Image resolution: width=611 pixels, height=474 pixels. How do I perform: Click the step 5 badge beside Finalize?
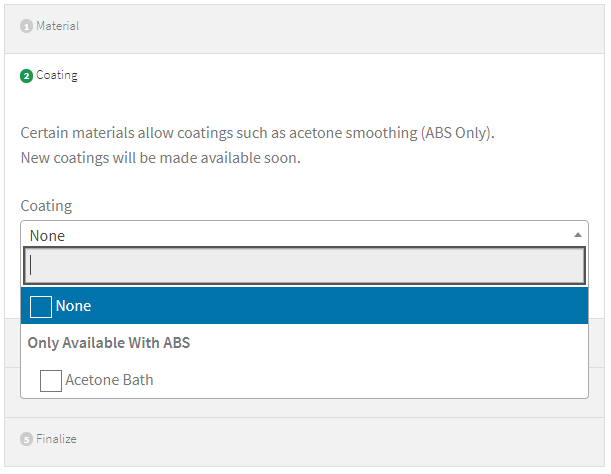click(x=26, y=439)
